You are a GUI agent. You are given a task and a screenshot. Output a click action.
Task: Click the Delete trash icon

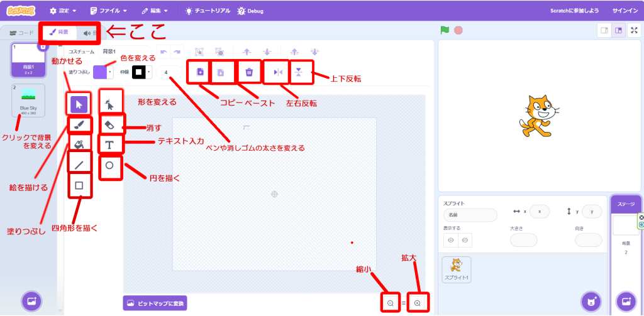pos(249,72)
